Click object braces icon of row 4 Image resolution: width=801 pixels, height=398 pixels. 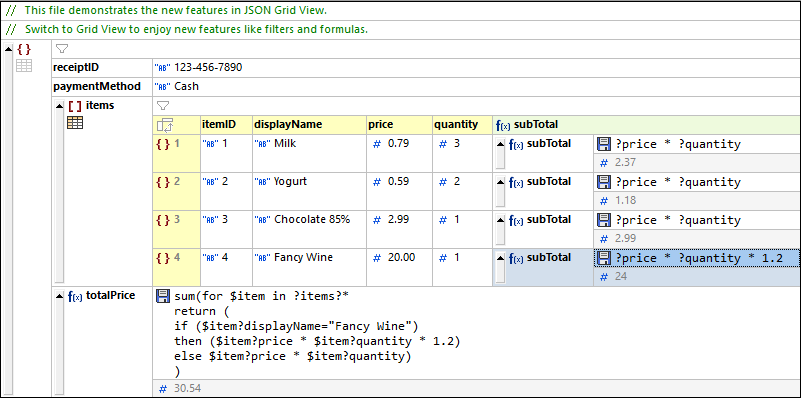tap(163, 258)
